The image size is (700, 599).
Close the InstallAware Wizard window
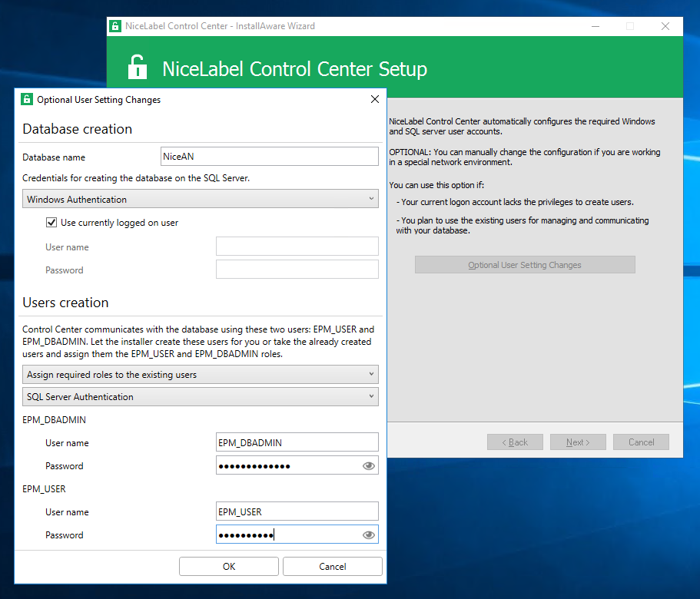point(665,26)
